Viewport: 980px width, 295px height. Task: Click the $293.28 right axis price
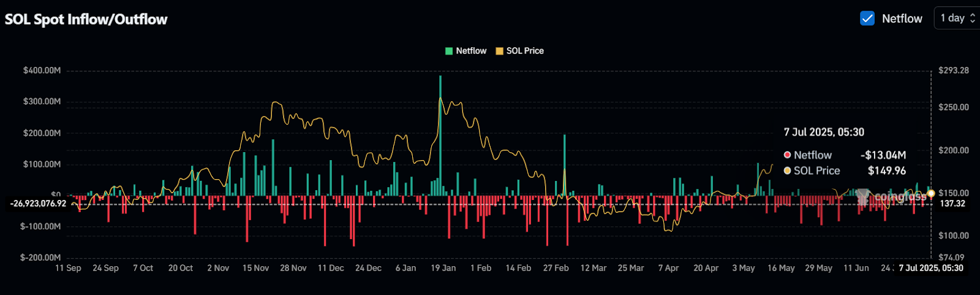tap(954, 71)
